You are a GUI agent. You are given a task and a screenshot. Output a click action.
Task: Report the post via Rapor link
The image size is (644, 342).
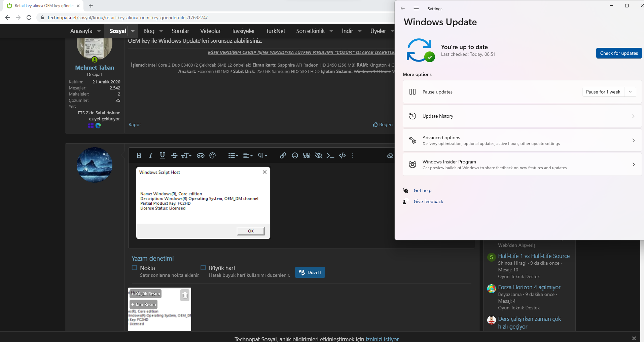coord(135,124)
